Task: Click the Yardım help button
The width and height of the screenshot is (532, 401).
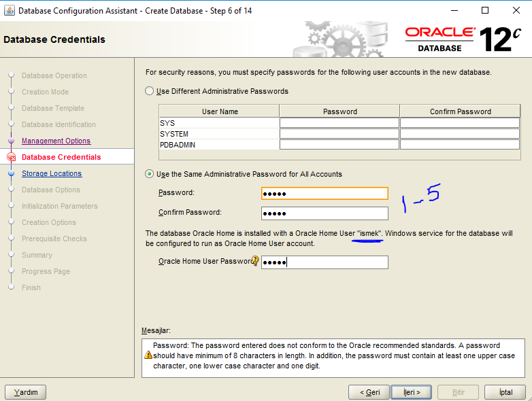Action: 25,392
